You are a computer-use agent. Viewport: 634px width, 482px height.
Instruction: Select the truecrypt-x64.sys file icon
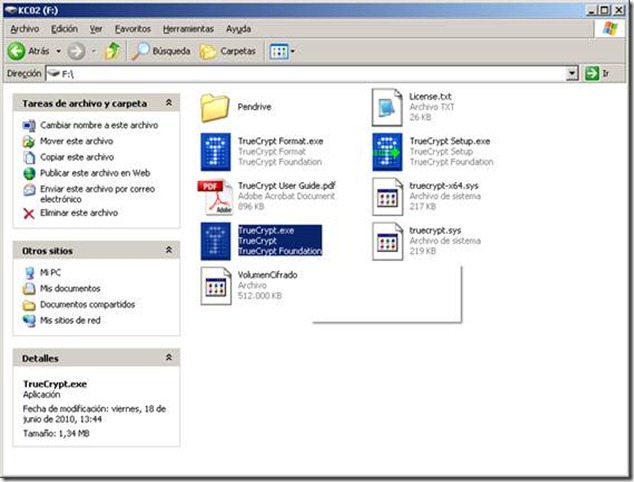[x=388, y=197]
